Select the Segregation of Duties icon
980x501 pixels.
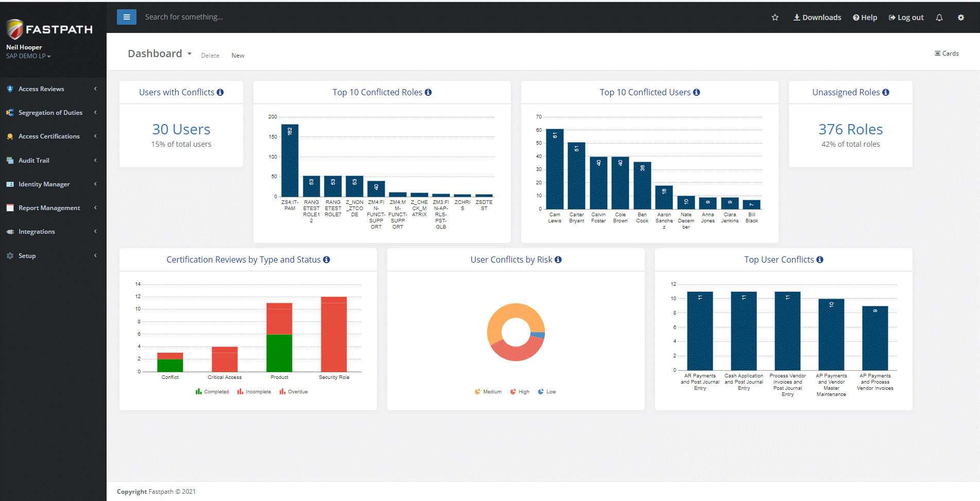point(10,112)
